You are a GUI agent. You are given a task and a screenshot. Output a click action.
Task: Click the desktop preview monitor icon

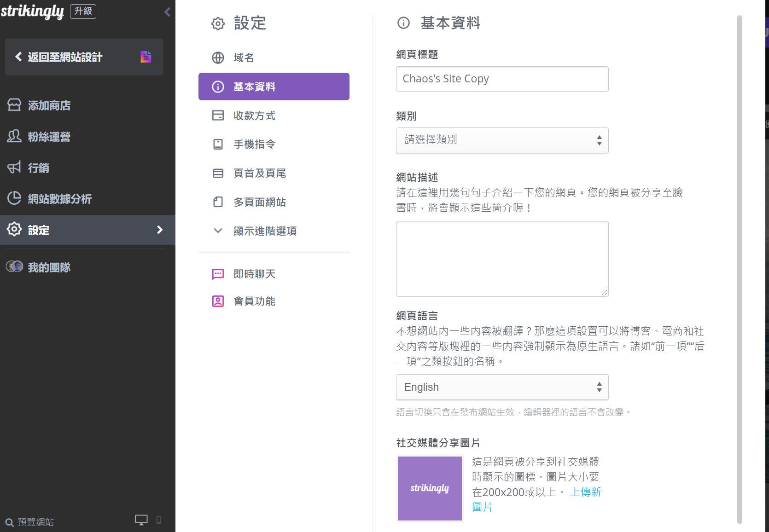pyautogui.click(x=141, y=520)
